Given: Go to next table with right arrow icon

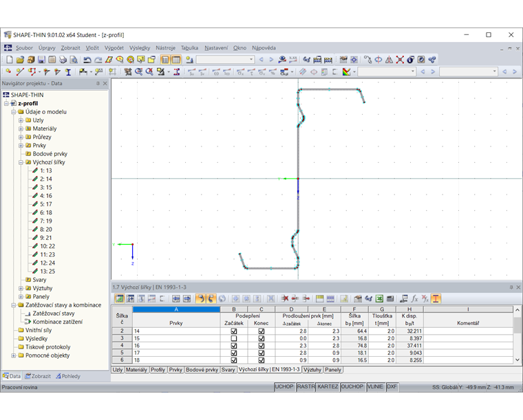Looking at the screenshot, I should tap(186, 298).
